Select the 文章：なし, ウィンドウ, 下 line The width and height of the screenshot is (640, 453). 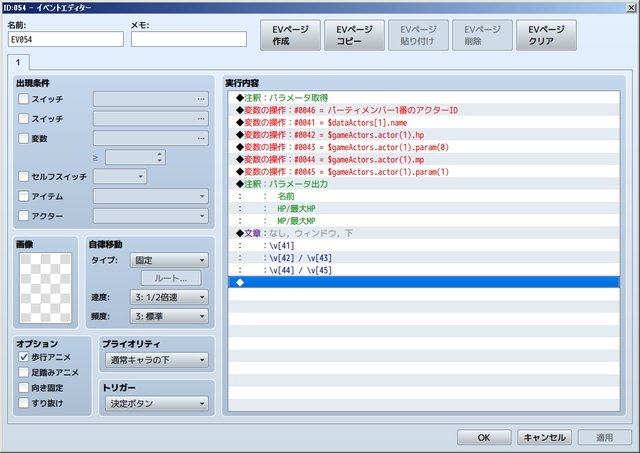(424, 233)
